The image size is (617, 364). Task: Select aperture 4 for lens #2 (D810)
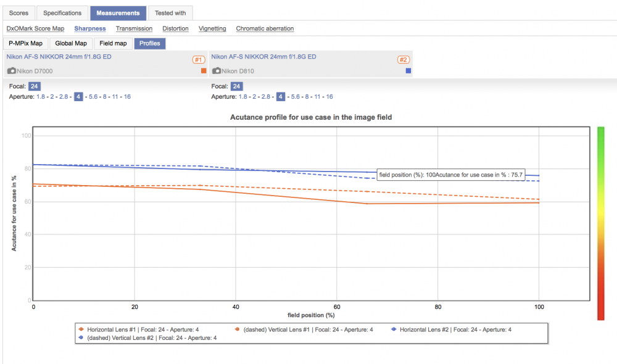click(281, 96)
